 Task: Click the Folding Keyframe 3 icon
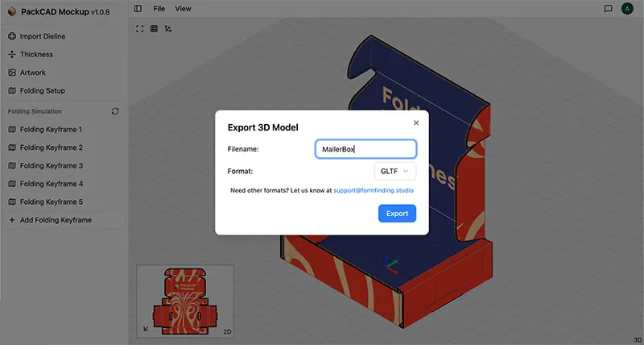[12, 165]
